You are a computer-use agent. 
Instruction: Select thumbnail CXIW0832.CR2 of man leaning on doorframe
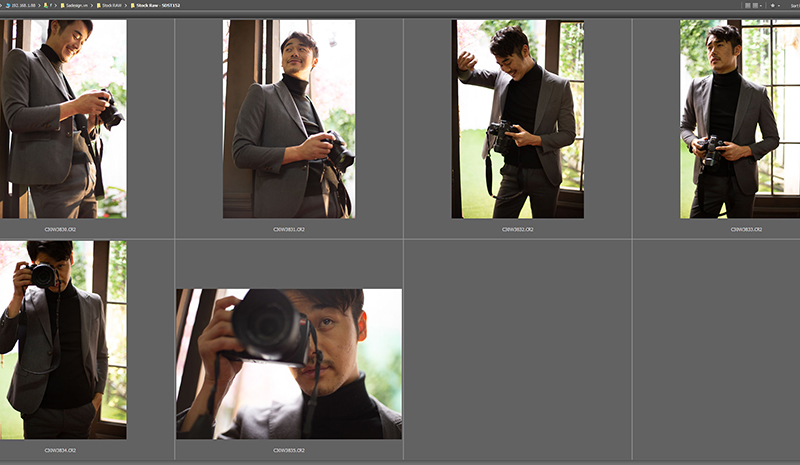click(x=517, y=118)
